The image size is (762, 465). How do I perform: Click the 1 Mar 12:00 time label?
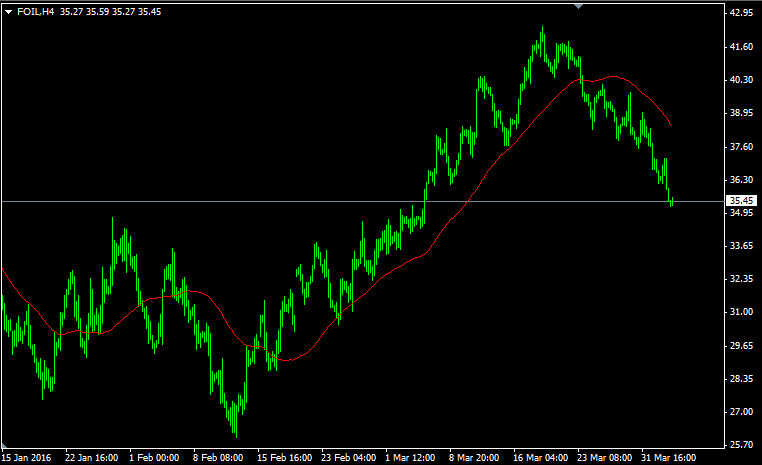pyautogui.click(x=410, y=458)
